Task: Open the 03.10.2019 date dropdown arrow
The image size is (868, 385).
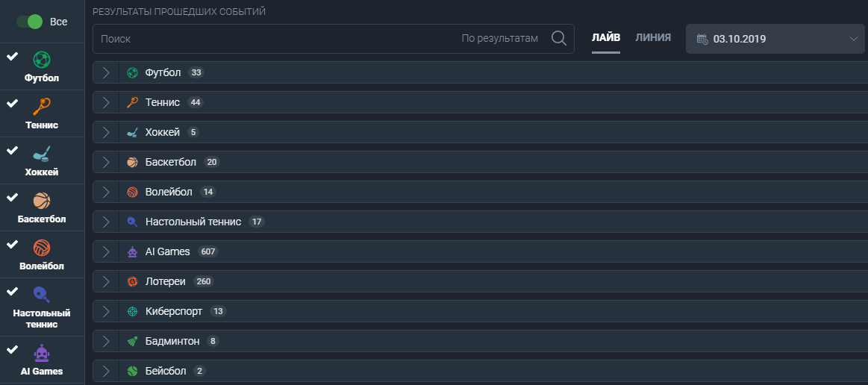Action: click(x=852, y=39)
